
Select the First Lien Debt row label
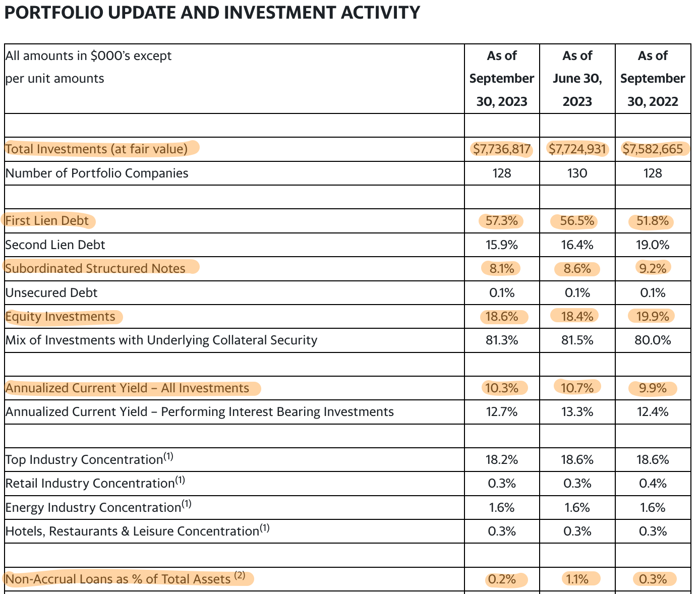pos(47,220)
